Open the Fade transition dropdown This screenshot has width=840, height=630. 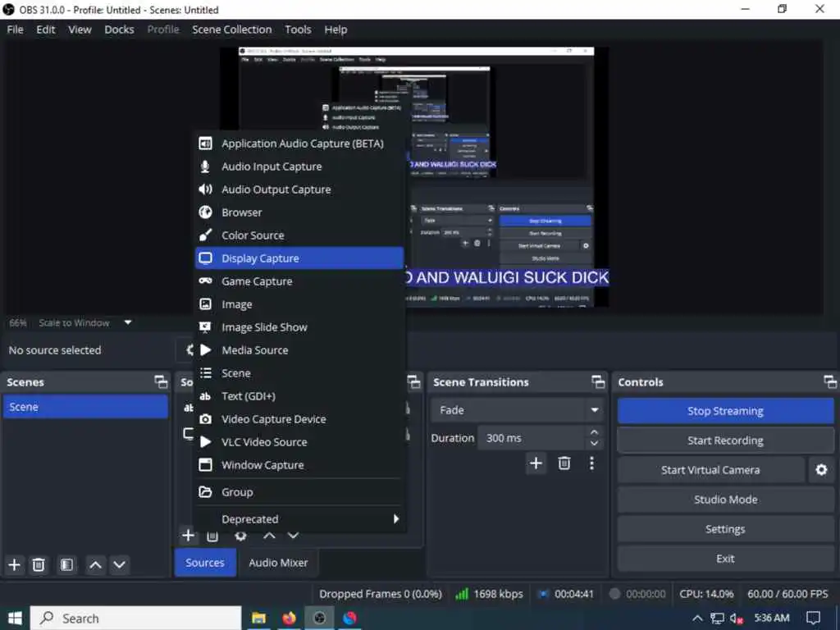[x=517, y=410]
